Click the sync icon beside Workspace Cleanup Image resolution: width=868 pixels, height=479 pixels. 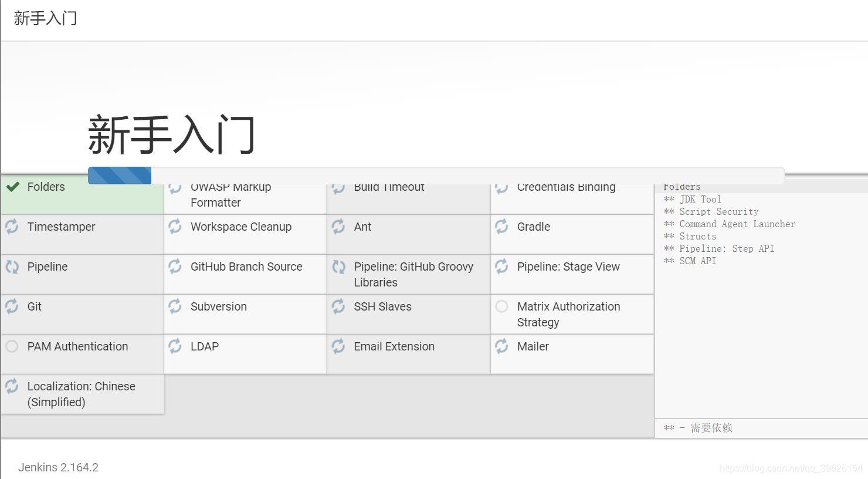coord(175,227)
